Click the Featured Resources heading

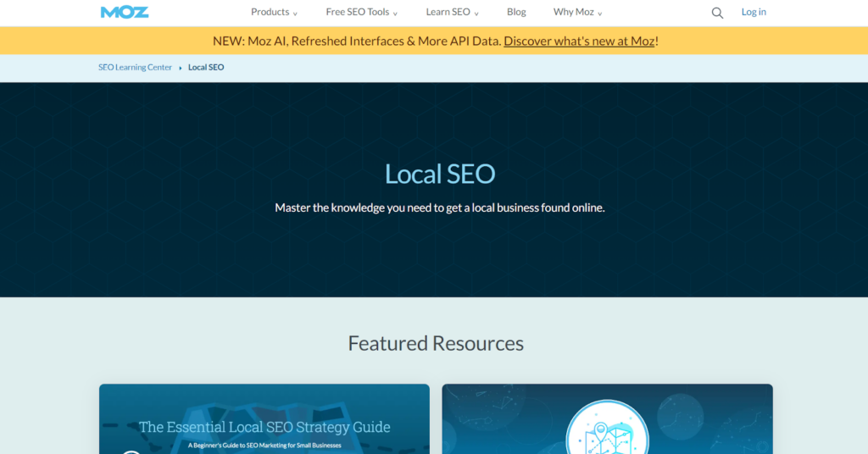click(x=436, y=343)
